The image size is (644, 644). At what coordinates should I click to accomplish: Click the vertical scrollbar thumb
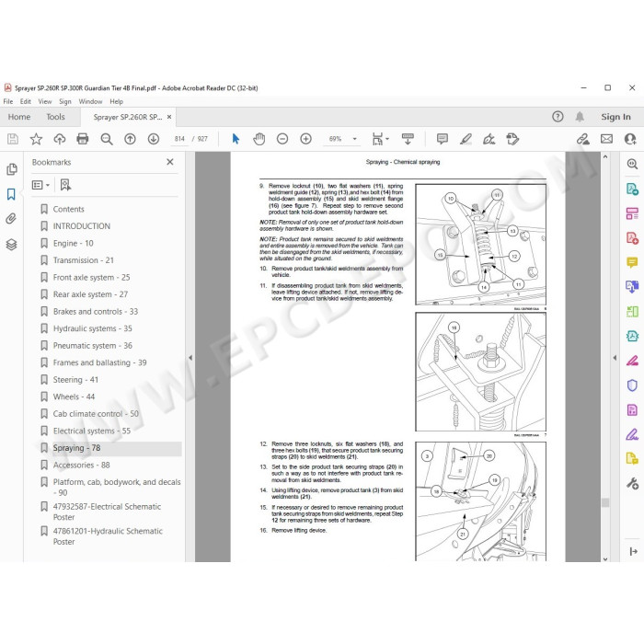605,502
